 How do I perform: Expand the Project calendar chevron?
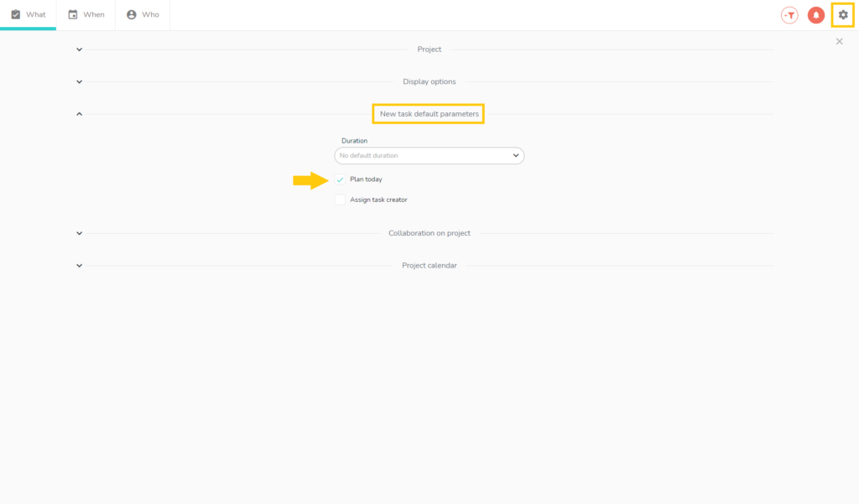(79, 265)
